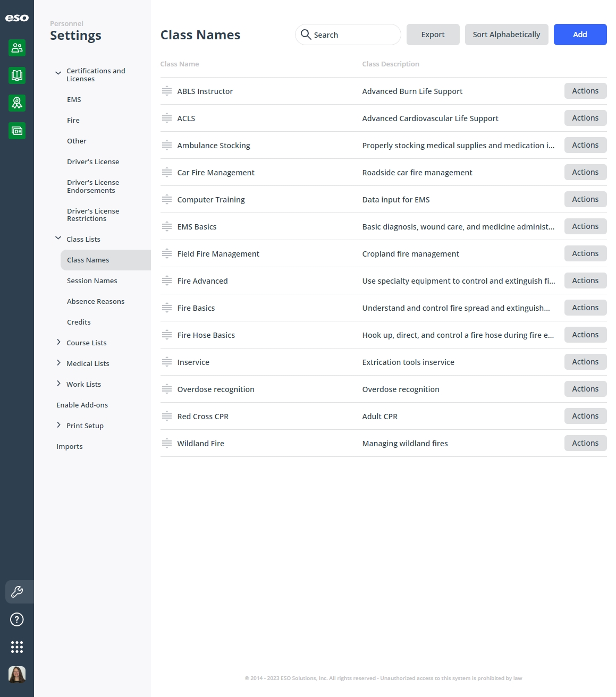This screenshot has height=697, width=616.
Task: Open the wrench settings icon
Action: click(x=17, y=592)
